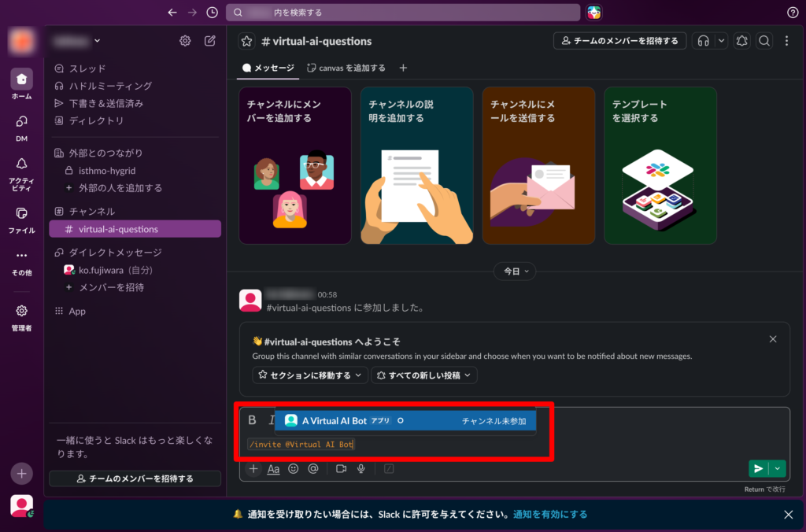The width and height of the screenshot is (806, 532).
Task: Start a huddle with headphones icon
Action: [x=704, y=41]
